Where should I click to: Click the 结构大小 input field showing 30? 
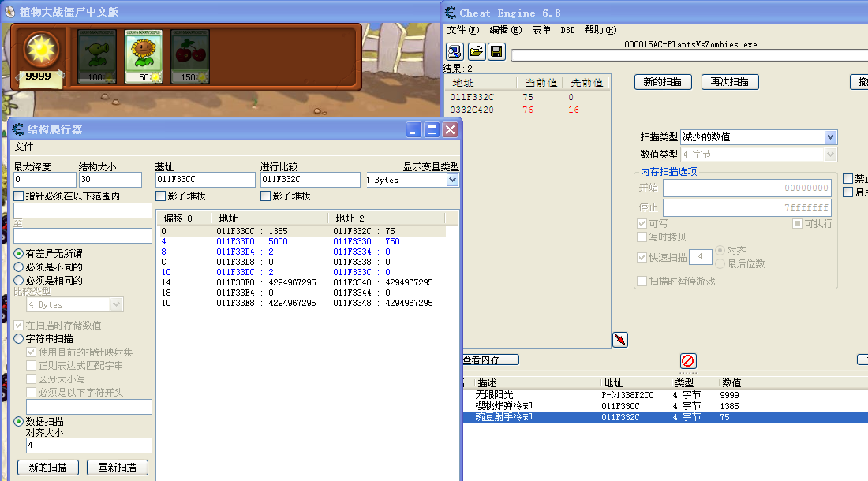110,180
